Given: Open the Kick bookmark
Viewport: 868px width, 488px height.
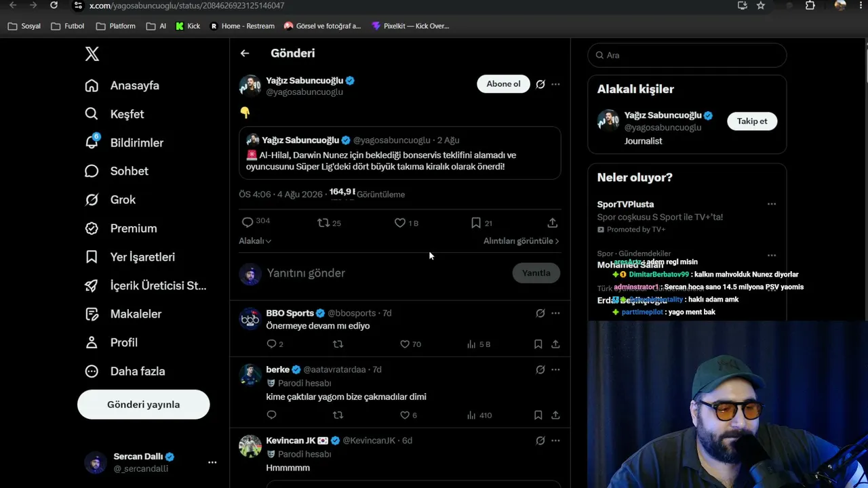Looking at the screenshot, I should click(x=187, y=26).
